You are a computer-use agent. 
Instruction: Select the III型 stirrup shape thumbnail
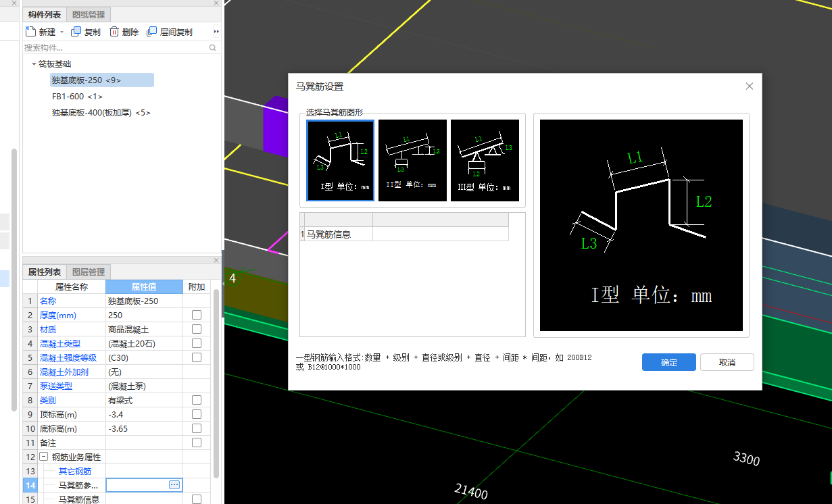[485, 160]
